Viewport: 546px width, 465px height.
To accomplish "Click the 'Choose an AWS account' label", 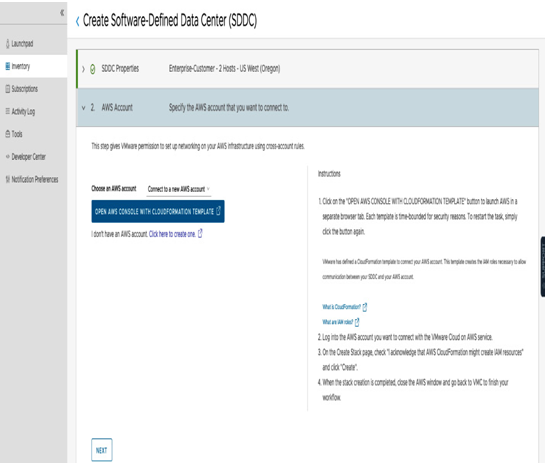I will 114,188.
